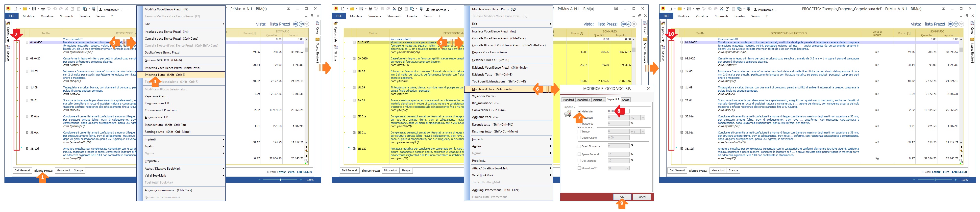Click New document icon in right window toolbar
The width and height of the screenshot is (980, 212).
click(x=670, y=9)
